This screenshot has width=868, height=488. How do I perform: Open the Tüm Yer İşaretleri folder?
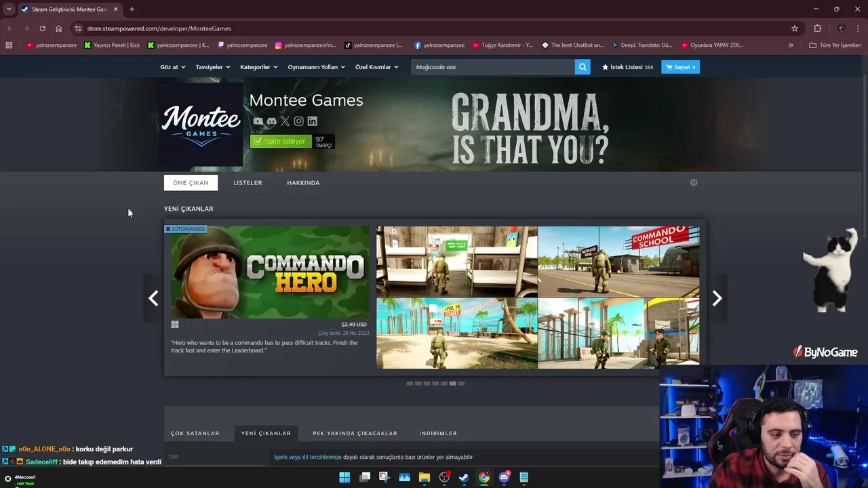[x=835, y=45]
